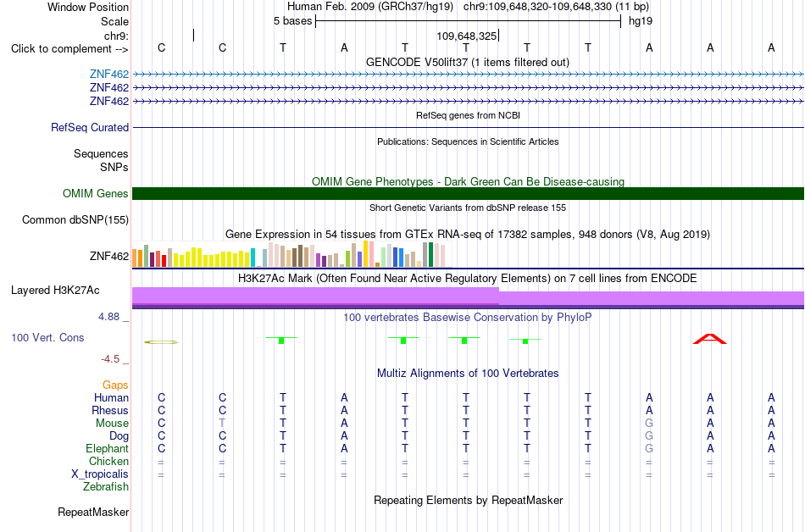This screenshot has width=805, height=532.
Task: Open the 100 Vert. Cons track label
Action: 47,337
